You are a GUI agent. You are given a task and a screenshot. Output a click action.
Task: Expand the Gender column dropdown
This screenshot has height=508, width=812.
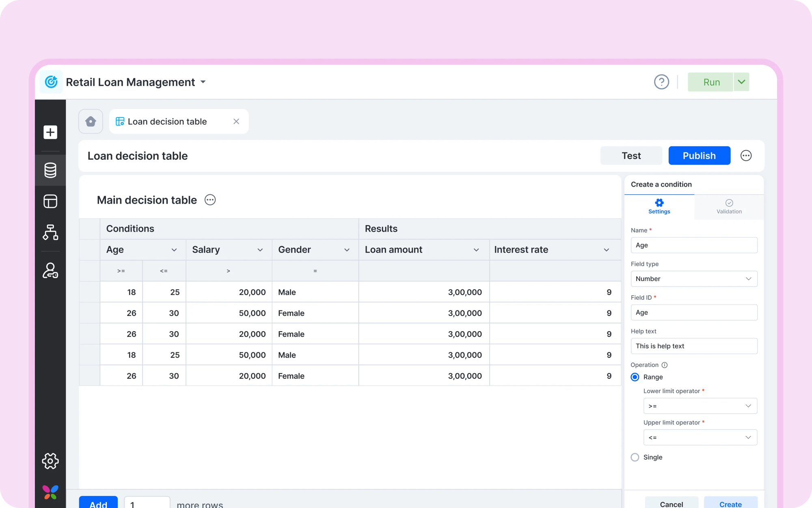tap(347, 250)
